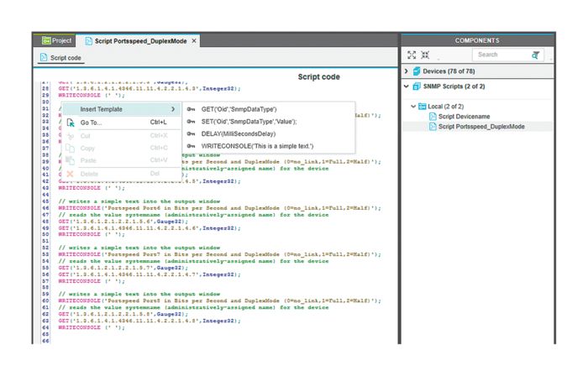Click the Paste context menu entry
Screen dimensions: 588x376
(121, 160)
